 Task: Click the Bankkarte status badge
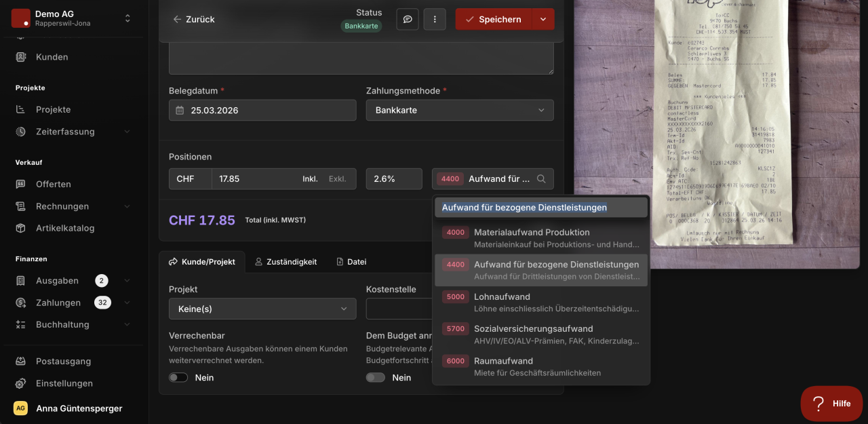(x=361, y=26)
